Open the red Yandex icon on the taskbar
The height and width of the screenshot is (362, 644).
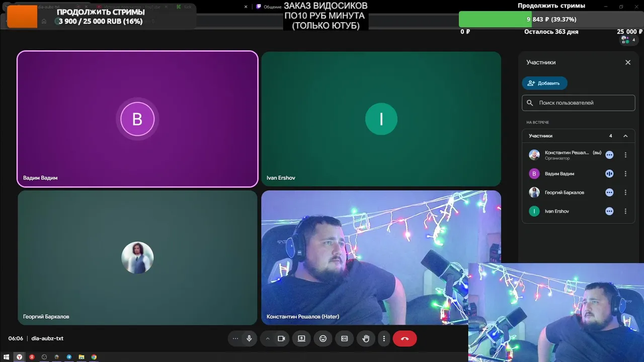point(32,357)
